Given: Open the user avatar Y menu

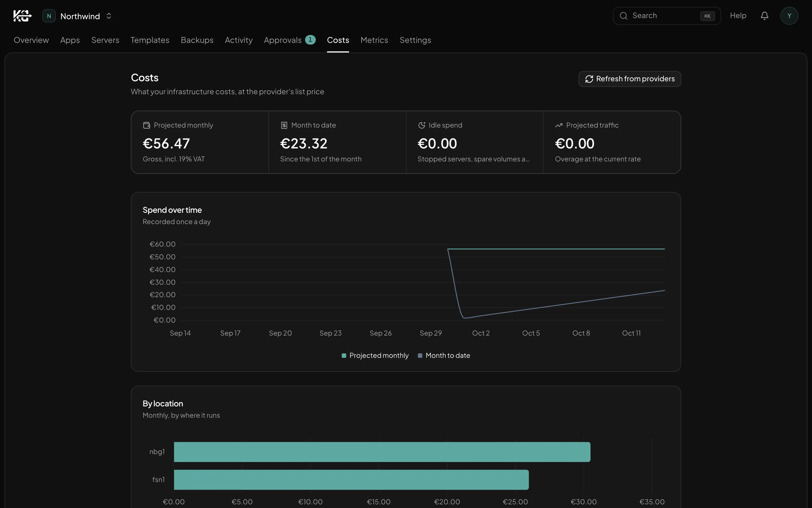Looking at the screenshot, I should [789, 16].
